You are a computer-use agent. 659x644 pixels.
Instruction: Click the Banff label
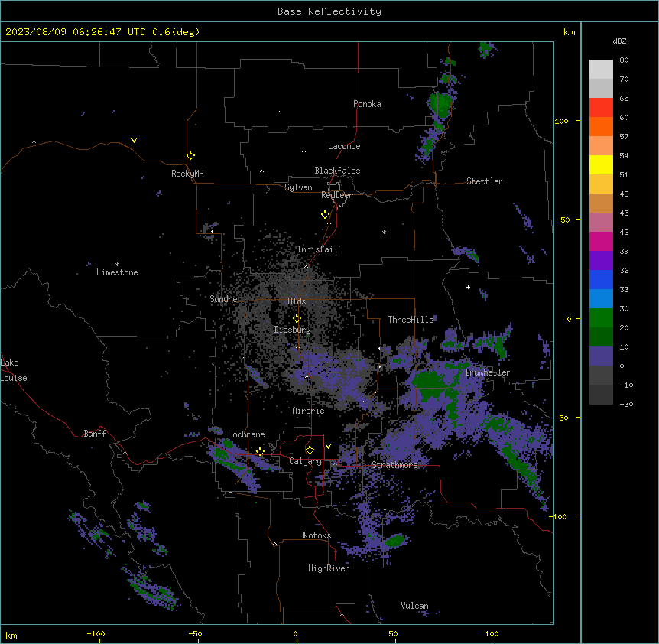click(95, 434)
